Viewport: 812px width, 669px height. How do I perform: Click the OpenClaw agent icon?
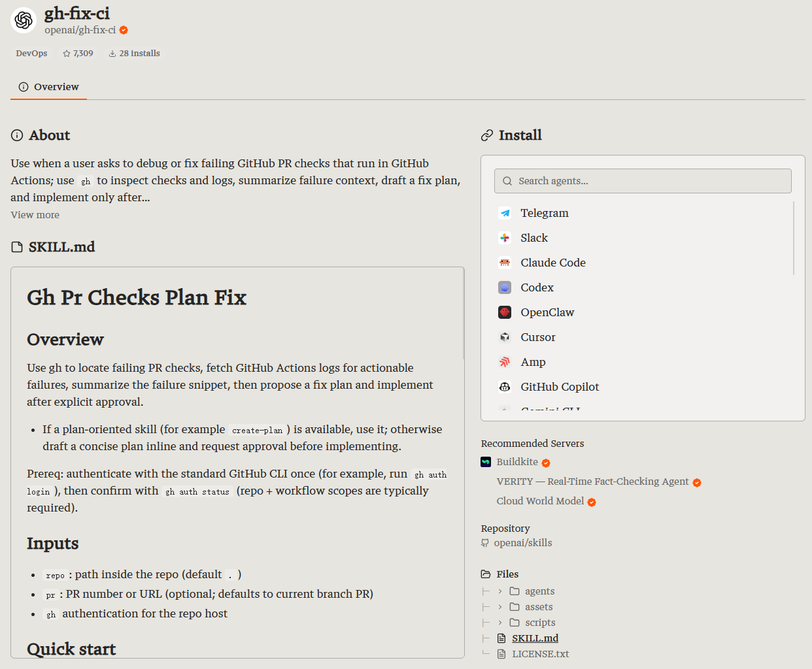click(x=505, y=312)
